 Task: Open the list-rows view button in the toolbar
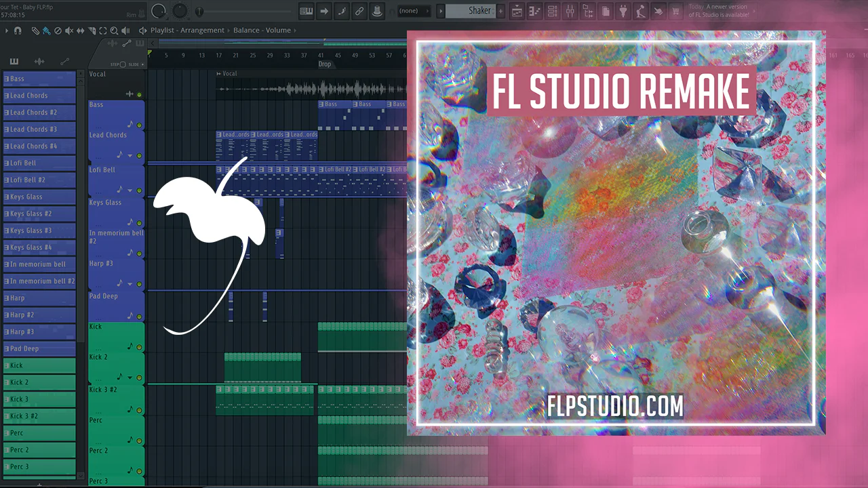(x=553, y=11)
